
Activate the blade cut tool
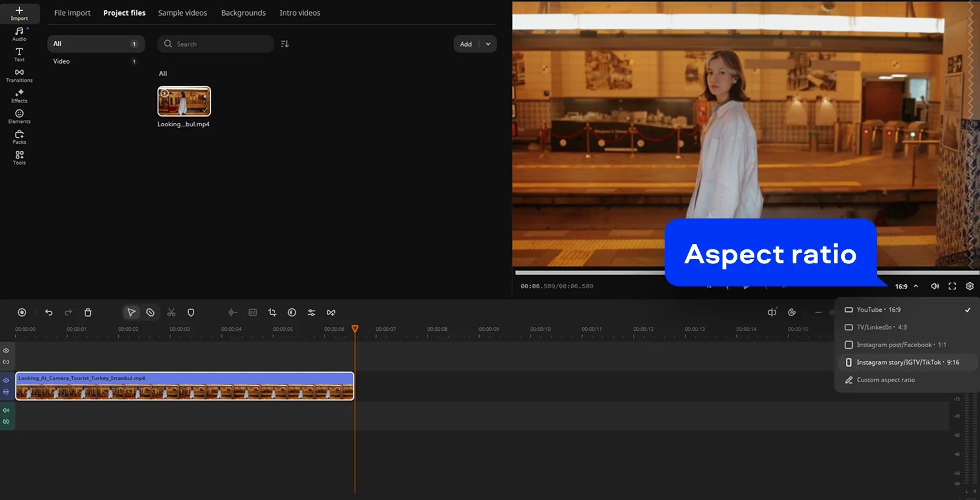coord(172,312)
